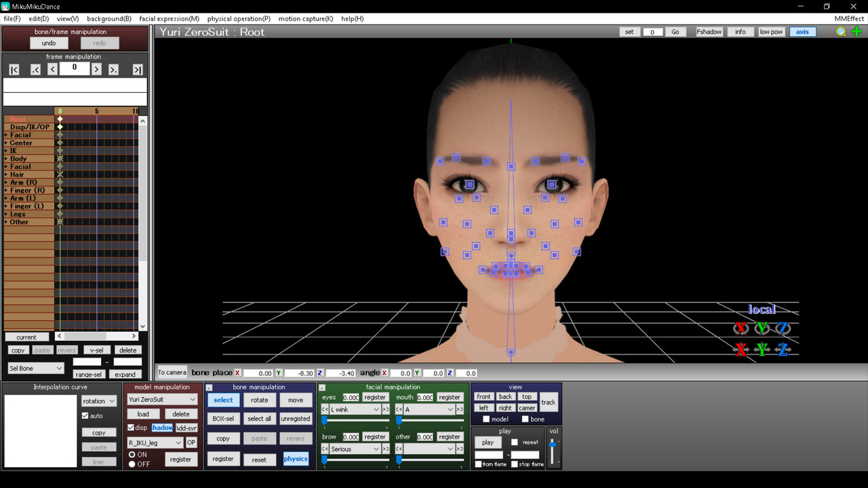Click the physics button

coord(296,459)
